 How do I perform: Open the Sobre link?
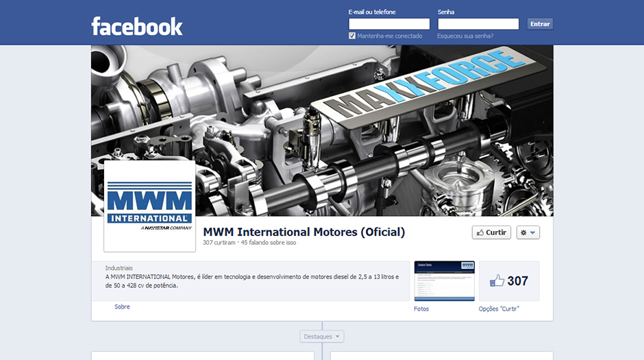coord(122,307)
